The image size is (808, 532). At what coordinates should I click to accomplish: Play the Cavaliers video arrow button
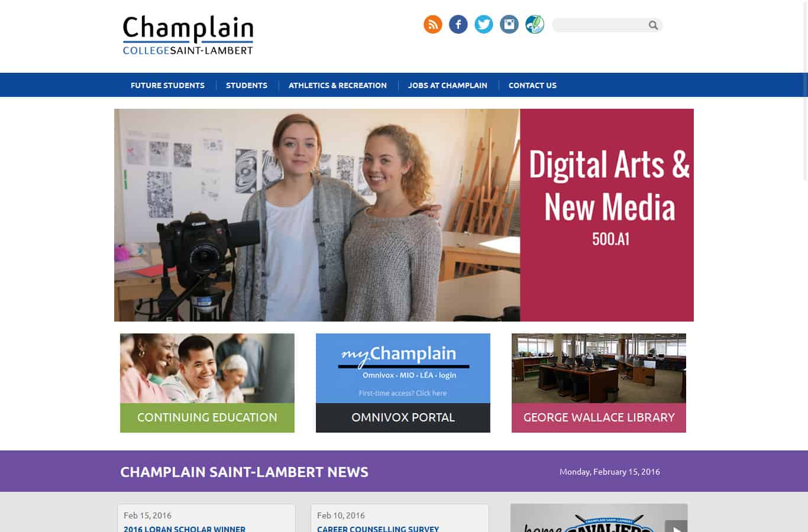pyautogui.click(x=676, y=527)
